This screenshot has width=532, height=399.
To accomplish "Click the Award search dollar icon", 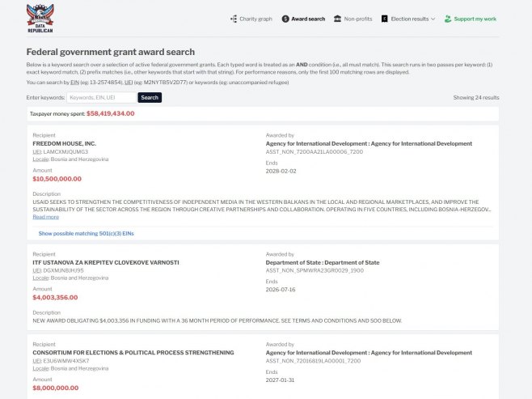I will [x=285, y=19].
